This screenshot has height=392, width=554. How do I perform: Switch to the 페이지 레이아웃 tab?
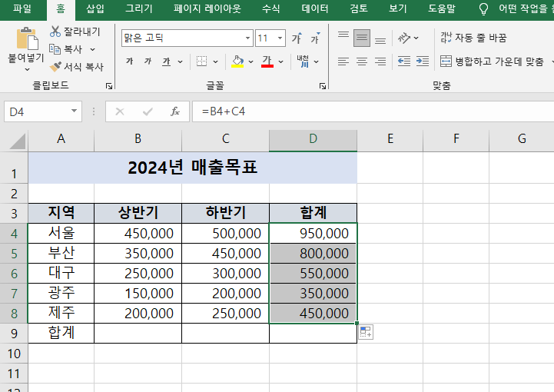pos(207,8)
